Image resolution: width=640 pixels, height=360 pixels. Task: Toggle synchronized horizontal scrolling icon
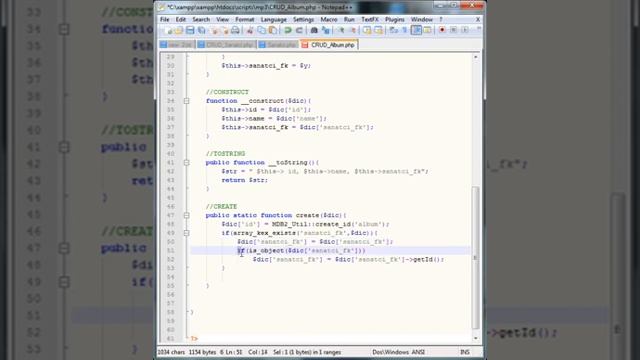click(378, 30)
